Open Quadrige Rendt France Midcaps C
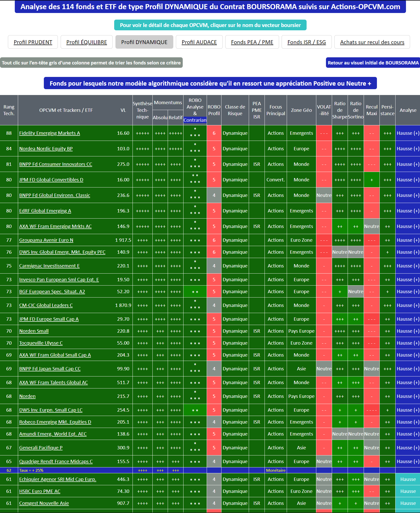The image size is (420, 513). click(x=56, y=461)
